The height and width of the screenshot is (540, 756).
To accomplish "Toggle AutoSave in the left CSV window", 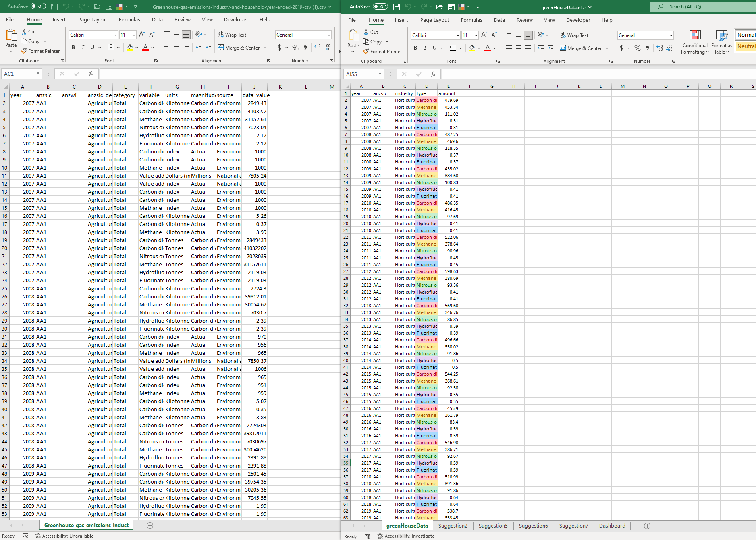I will (x=38, y=6).
